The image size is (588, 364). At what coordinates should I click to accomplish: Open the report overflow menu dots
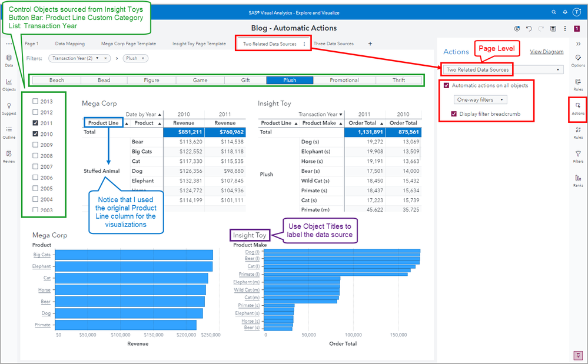pyautogui.click(x=564, y=28)
